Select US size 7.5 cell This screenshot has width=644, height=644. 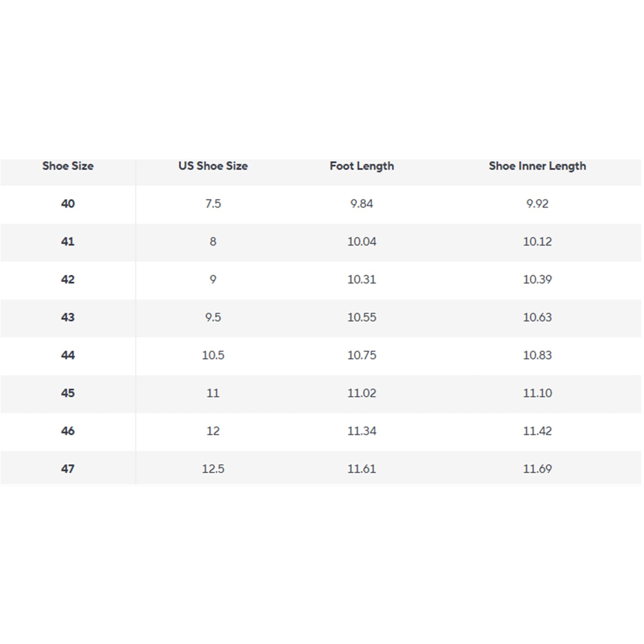[213, 204]
